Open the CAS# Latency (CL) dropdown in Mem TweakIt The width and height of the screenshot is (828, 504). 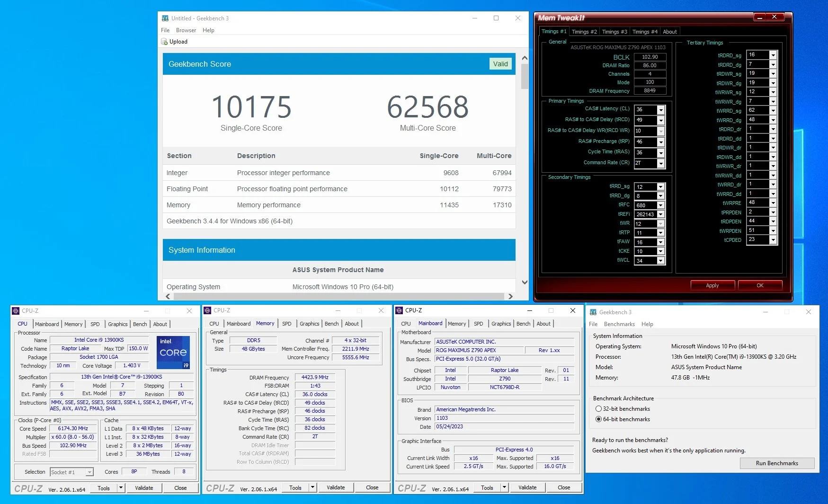coord(661,110)
